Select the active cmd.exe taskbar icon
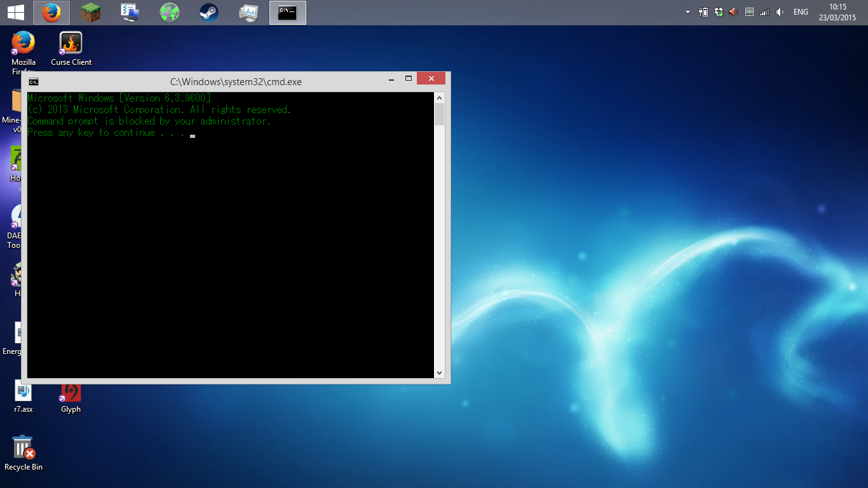This screenshot has width=868, height=488. (288, 11)
